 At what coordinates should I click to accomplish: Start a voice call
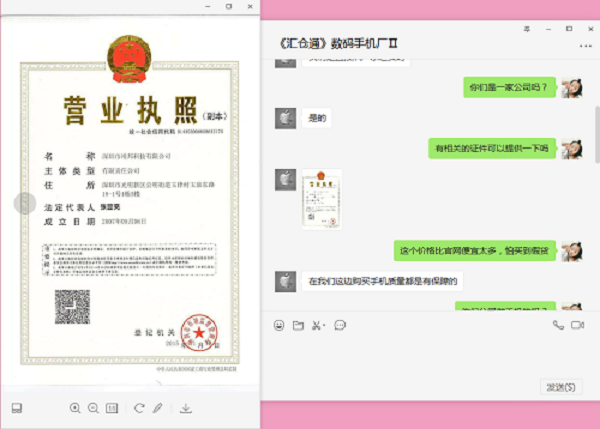[x=558, y=325]
